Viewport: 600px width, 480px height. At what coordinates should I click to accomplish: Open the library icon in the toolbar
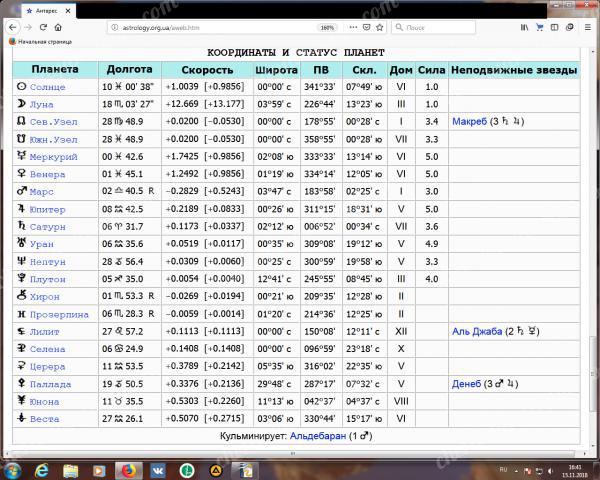(x=524, y=27)
